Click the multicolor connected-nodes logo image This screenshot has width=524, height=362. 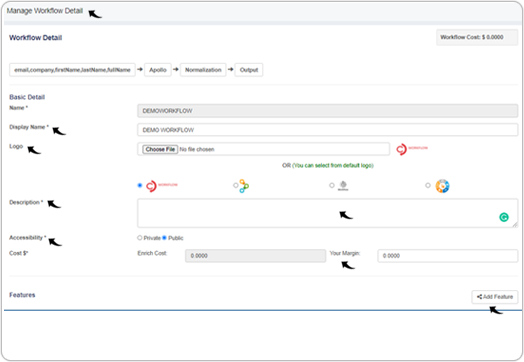pos(244,186)
